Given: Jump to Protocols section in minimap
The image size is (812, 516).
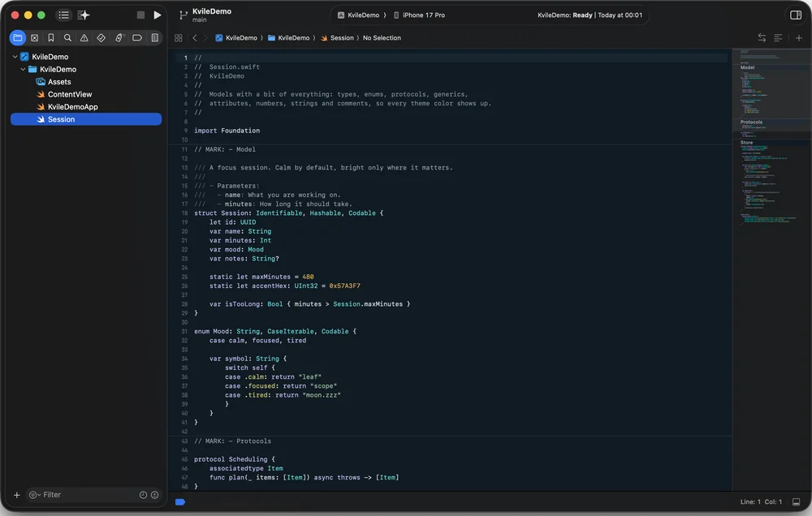Looking at the screenshot, I should coord(751,123).
